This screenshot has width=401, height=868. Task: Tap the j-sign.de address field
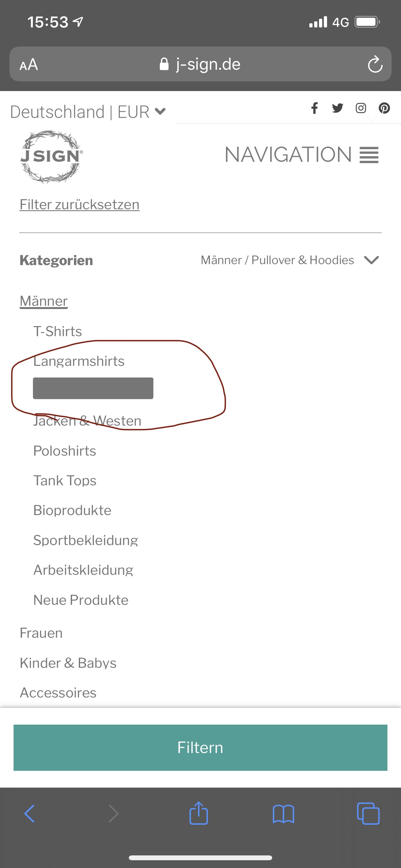200,64
